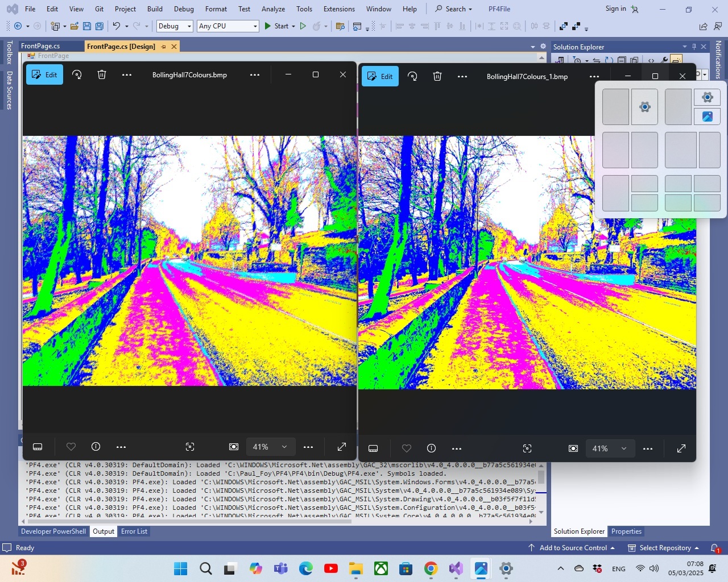Select the left-half snap layout zone
728x582 pixels.
tap(615, 107)
